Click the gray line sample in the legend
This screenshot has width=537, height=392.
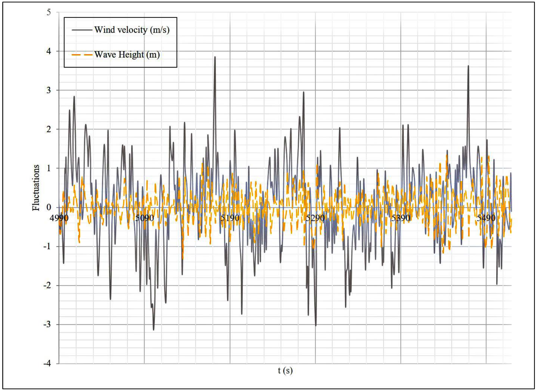point(82,30)
